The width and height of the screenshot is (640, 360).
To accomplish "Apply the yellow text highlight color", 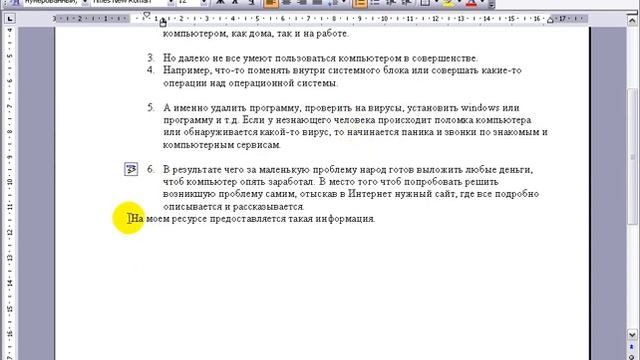I will [448, 2].
